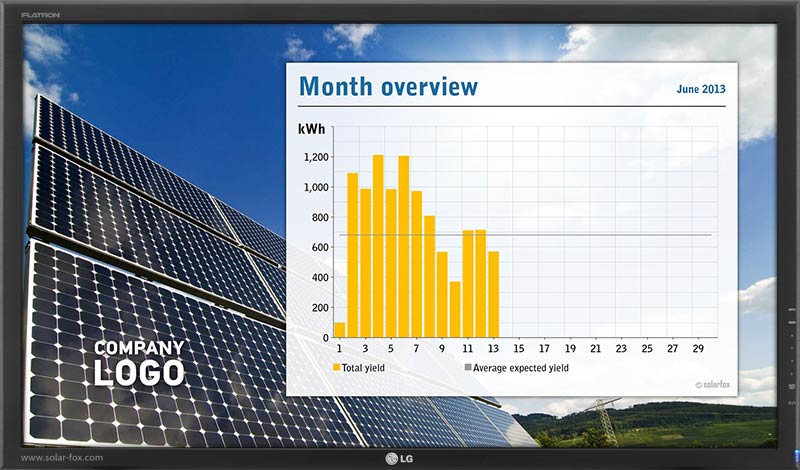The width and height of the screenshot is (800, 470).
Task: Select the yield bar for day 6
Action: pyautogui.click(x=404, y=247)
